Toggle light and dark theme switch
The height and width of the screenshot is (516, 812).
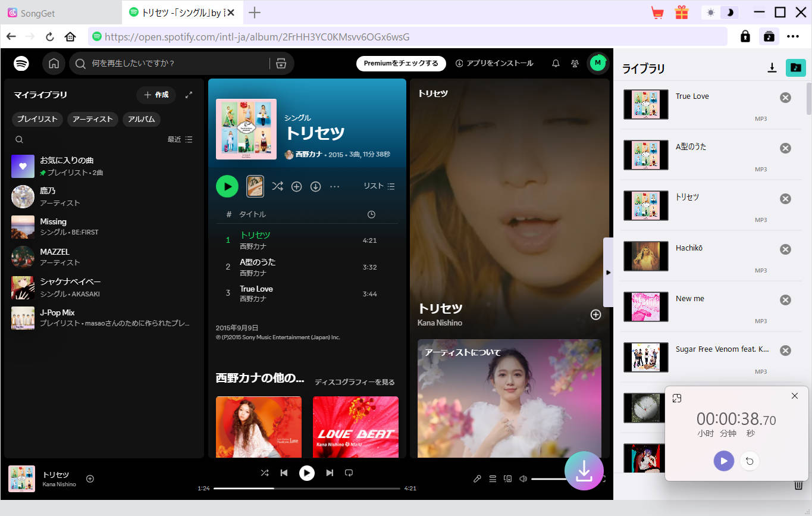click(720, 12)
